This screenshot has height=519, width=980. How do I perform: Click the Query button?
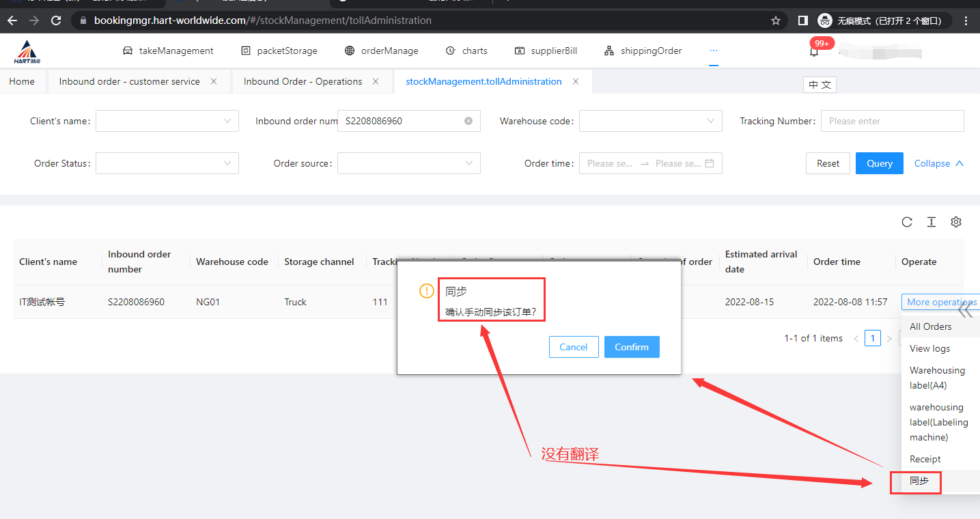(879, 163)
